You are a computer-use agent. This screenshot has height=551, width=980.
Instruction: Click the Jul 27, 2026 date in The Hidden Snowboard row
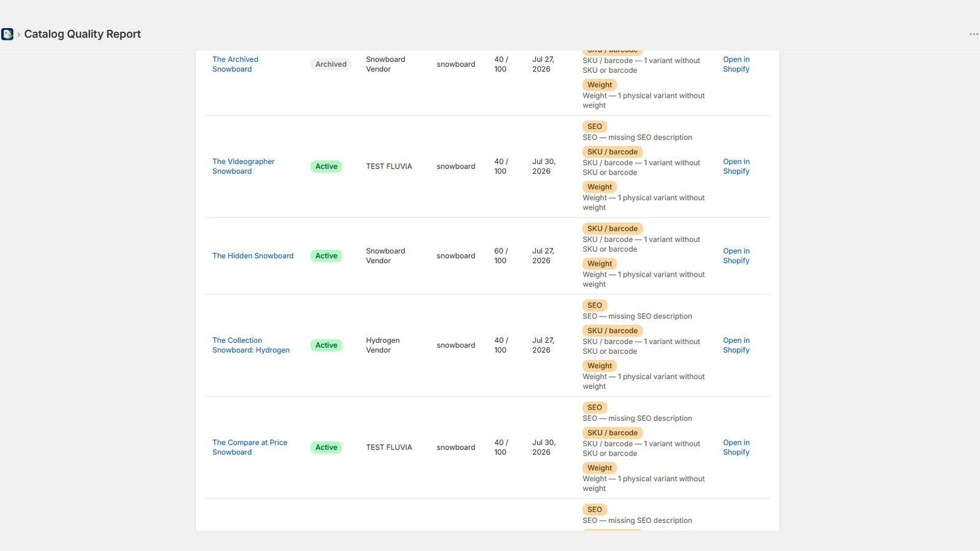pyautogui.click(x=543, y=256)
